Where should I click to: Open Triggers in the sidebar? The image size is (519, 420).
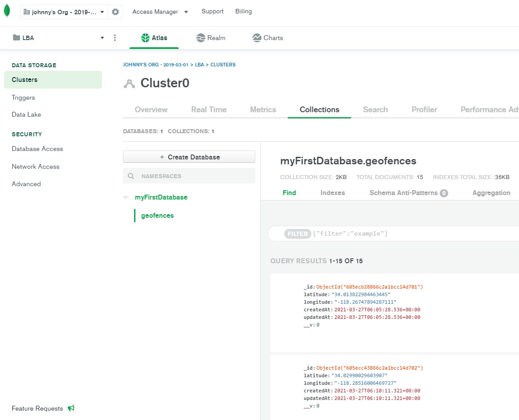tap(23, 98)
